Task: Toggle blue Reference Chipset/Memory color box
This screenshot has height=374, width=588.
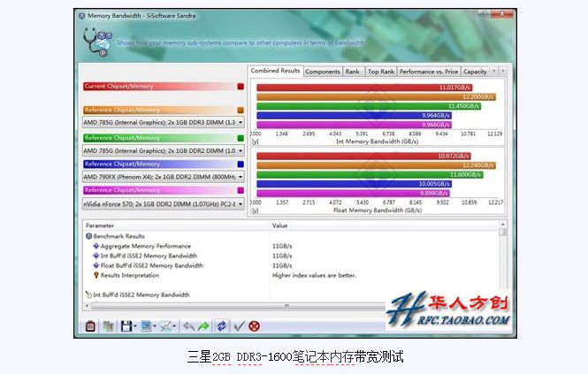Action: tap(241, 164)
